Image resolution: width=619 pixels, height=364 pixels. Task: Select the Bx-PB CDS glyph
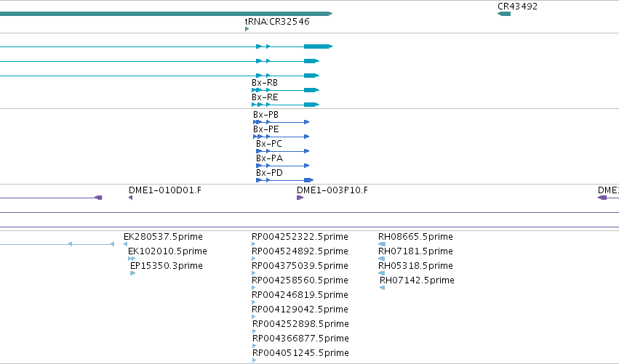(x=281, y=122)
